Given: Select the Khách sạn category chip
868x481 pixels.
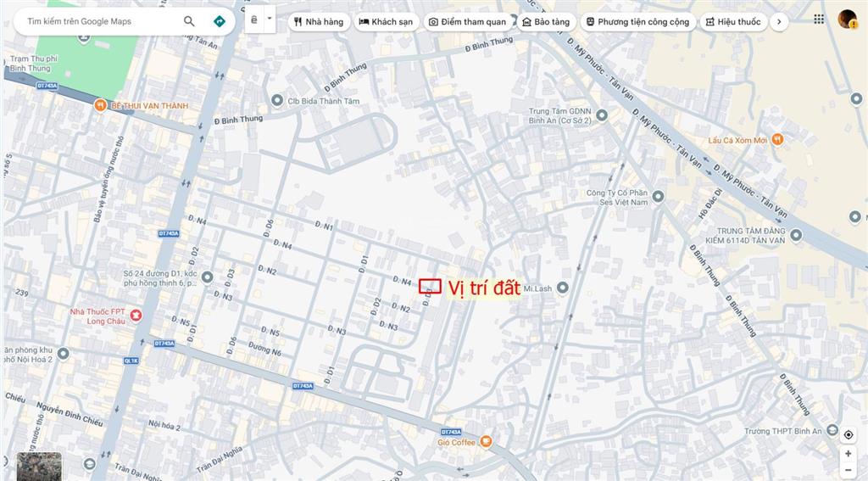Looking at the screenshot, I should coord(386,21).
